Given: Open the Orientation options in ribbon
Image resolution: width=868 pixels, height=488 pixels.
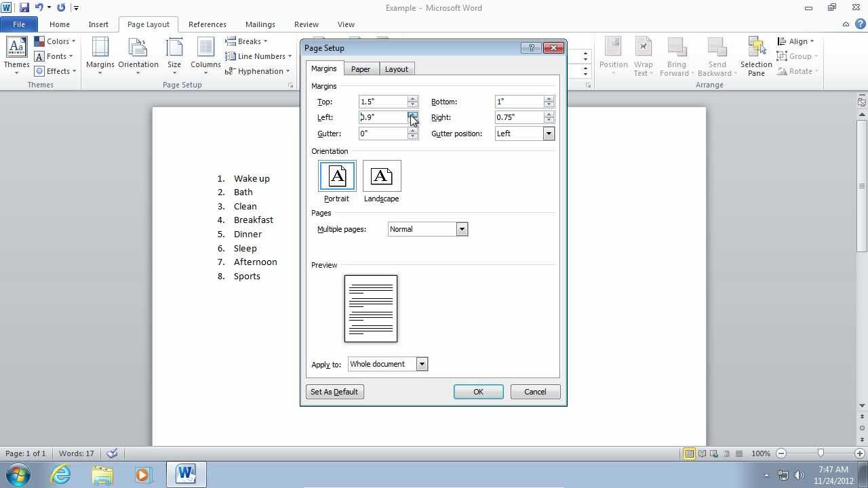Looking at the screenshot, I should [138, 56].
